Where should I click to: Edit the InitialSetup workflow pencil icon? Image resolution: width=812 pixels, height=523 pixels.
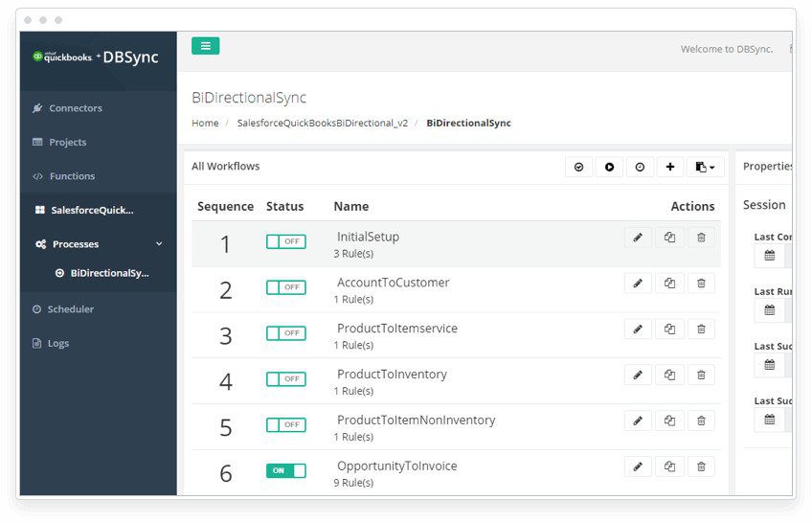(638, 238)
